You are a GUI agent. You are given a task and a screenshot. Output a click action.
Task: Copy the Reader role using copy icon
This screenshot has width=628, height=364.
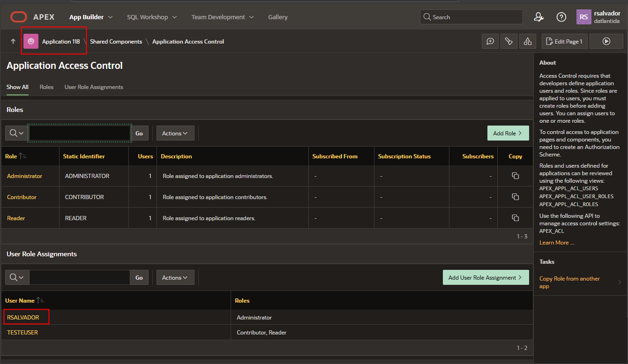[x=515, y=218]
